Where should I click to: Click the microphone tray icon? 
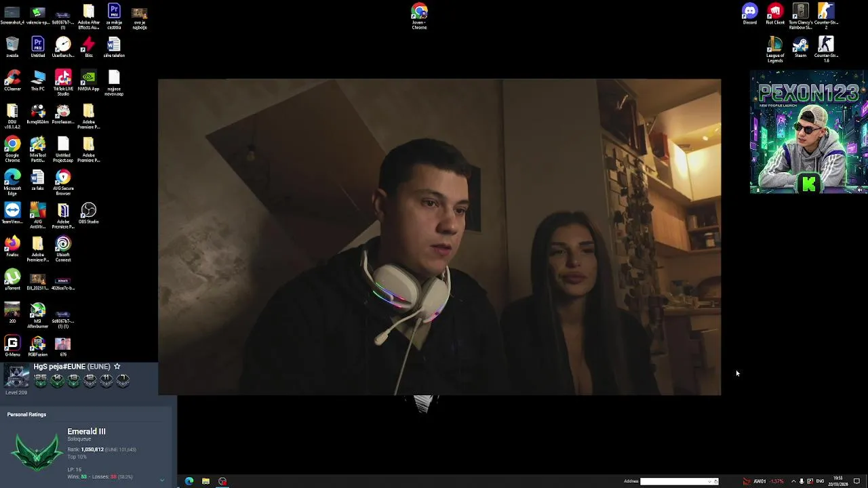pos(802,481)
